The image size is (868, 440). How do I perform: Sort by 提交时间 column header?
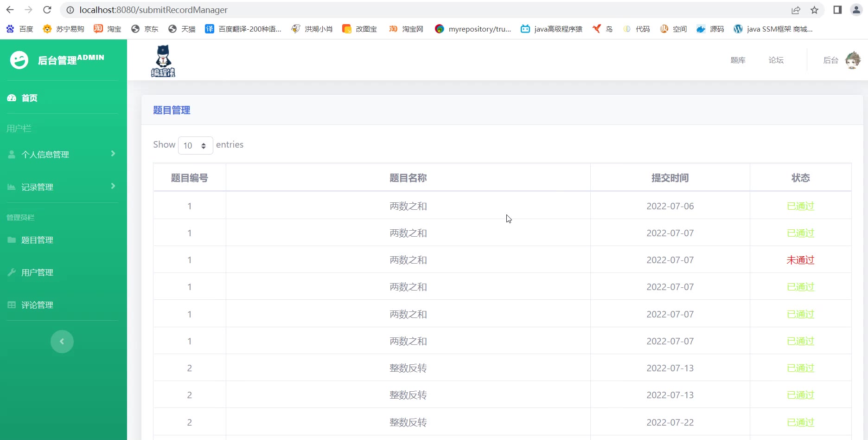coord(670,178)
